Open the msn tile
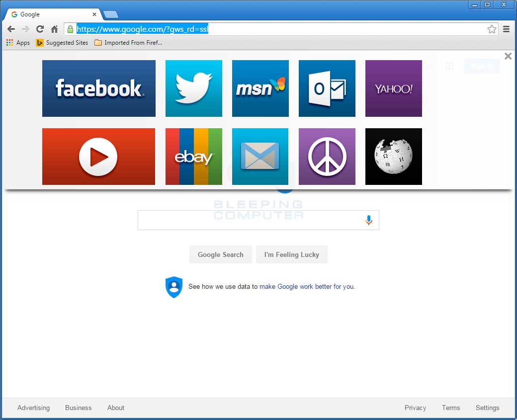Screen dimensions: 517x420 [x=260, y=88]
